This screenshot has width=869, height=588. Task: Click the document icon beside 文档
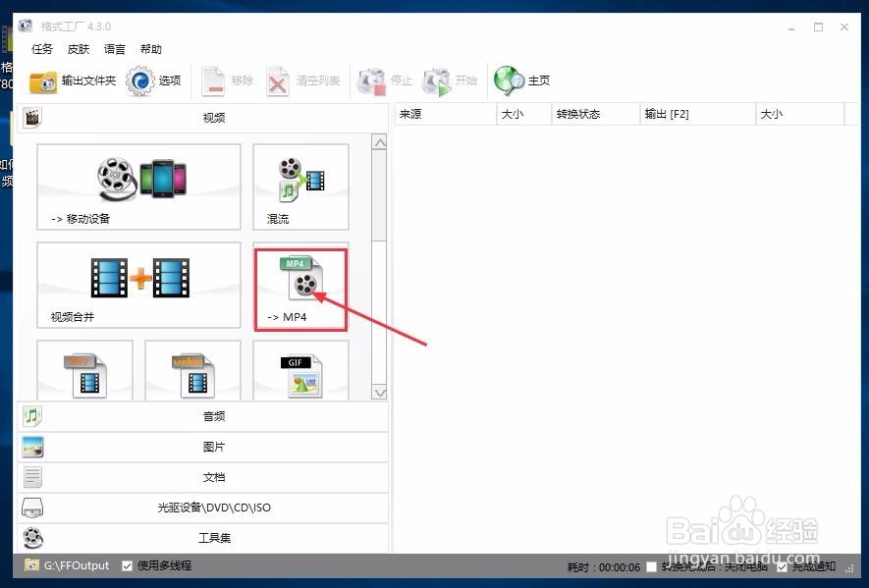pyautogui.click(x=32, y=477)
